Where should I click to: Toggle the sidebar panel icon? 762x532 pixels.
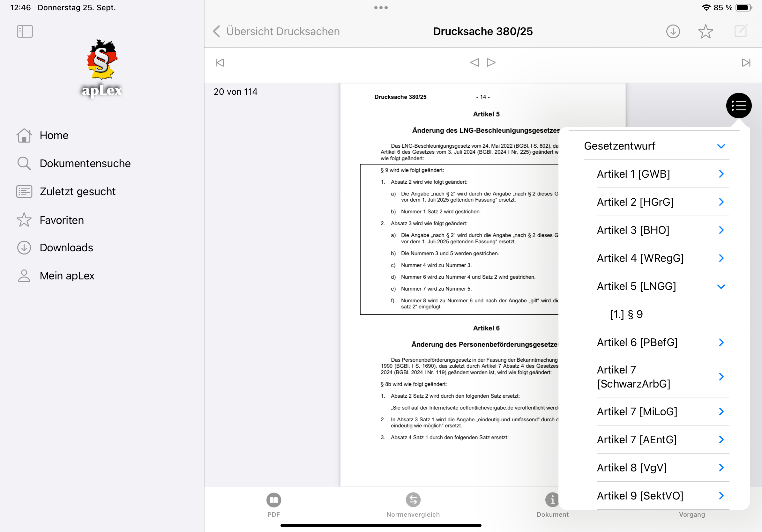click(x=25, y=32)
